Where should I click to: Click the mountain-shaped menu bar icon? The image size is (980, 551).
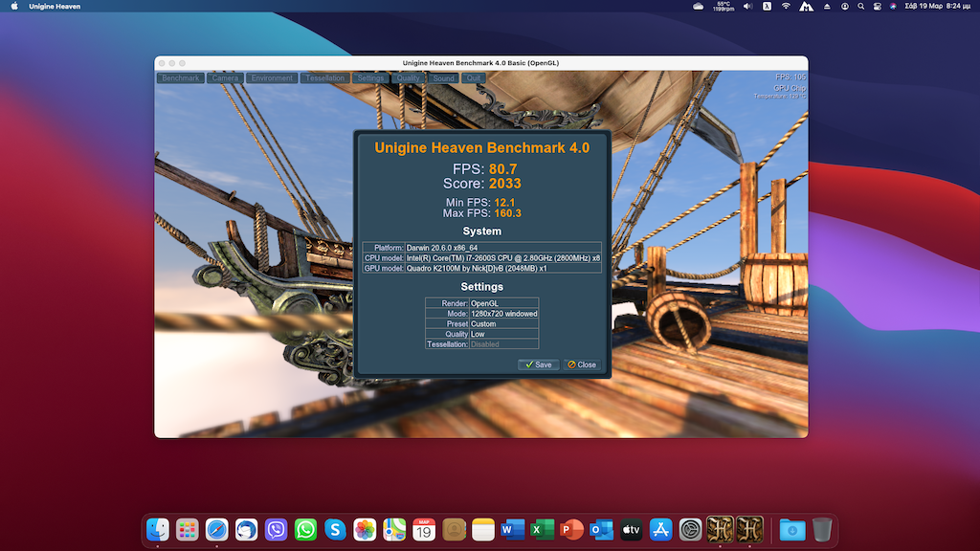[x=806, y=7]
